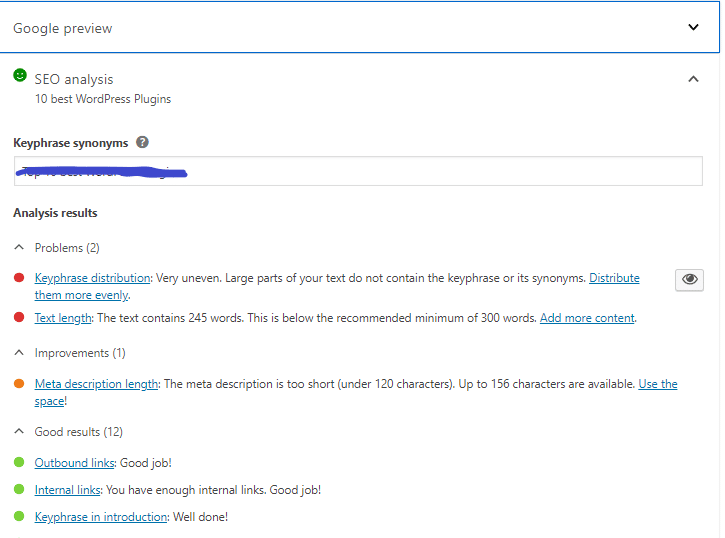Follow the Distribute them more evenly link
Image resolution: width=725 pixels, height=538 pixels.
[337, 287]
